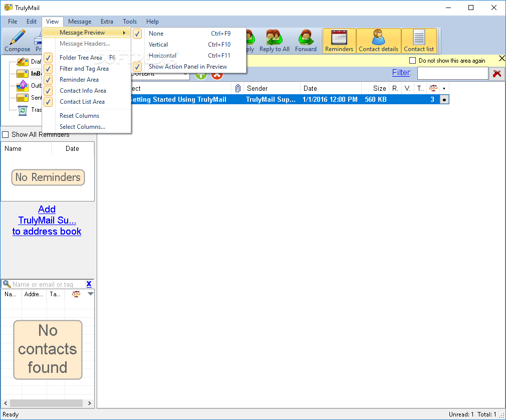
Task: Toggle Show Action Panel in Preview
Action: point(189,67)
